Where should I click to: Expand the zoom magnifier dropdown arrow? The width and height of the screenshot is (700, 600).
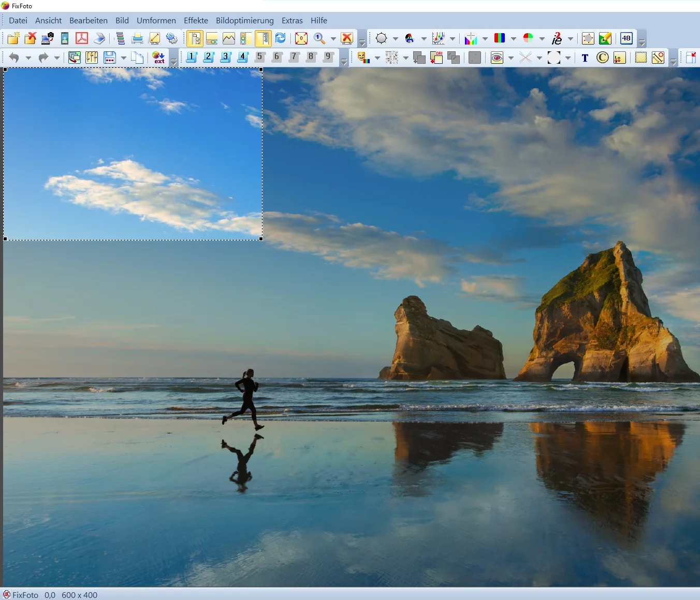tap(333, 39)
